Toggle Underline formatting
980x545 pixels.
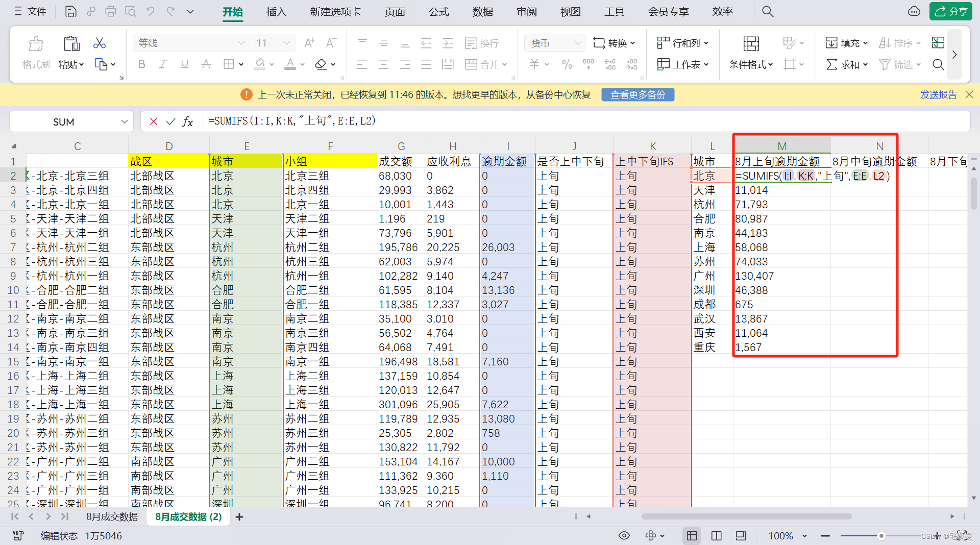pos(185,64)
